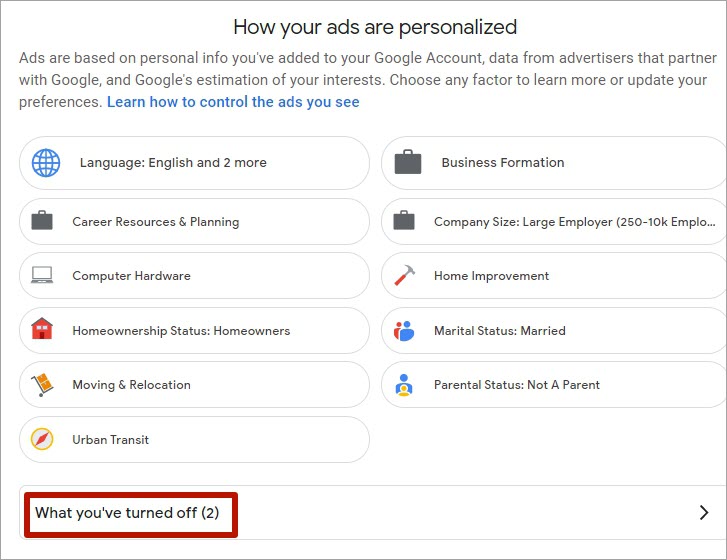727x560 pixels.
Task: Click the Urban Transit compass icon
Action: [42, 439]
